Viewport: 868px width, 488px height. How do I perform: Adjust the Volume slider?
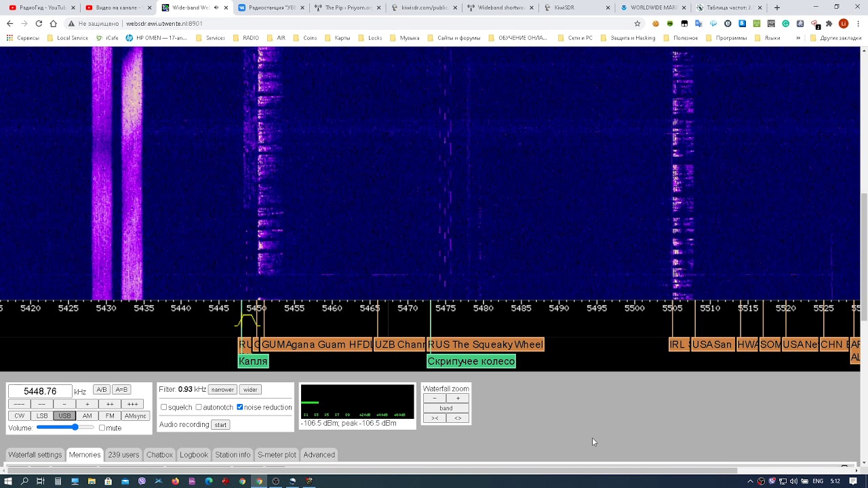pos(65,428)
